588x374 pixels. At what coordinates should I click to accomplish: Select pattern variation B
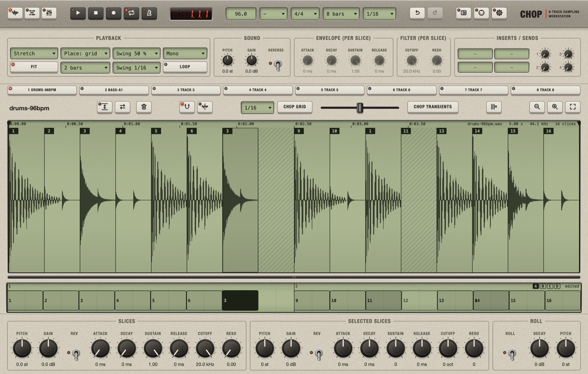[x=543, y=286]
